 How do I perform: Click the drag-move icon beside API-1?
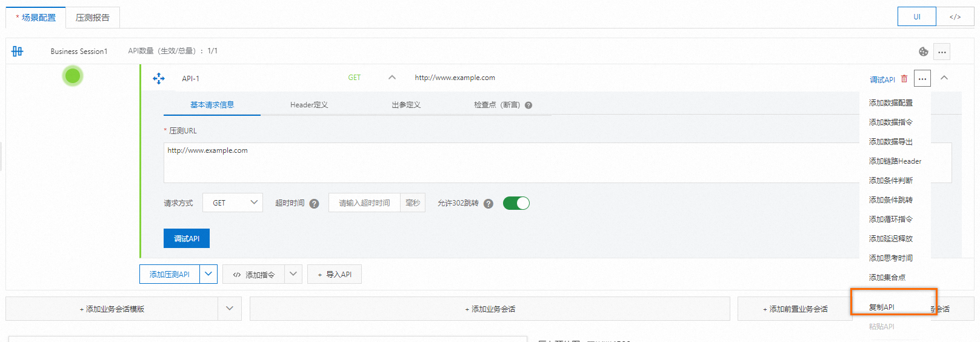(x=159, y=78)
